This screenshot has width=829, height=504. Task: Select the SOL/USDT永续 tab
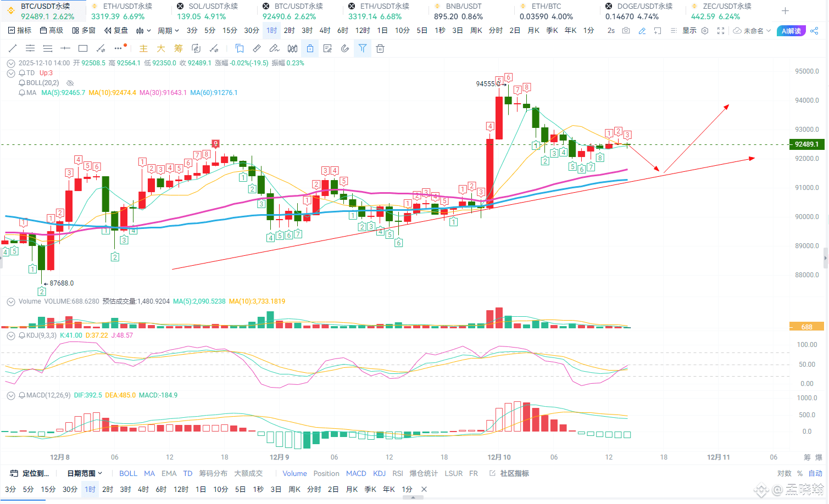point(214,11)
